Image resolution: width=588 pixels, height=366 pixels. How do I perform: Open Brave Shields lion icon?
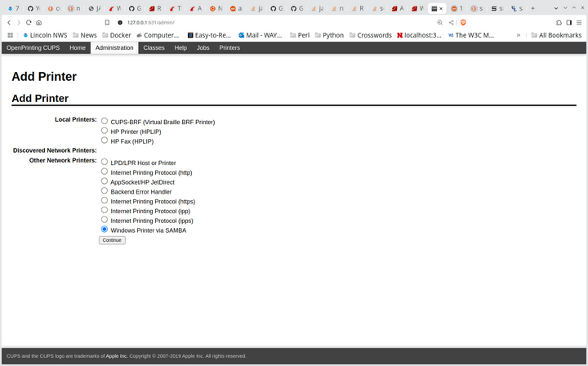[x=463, y=23]
